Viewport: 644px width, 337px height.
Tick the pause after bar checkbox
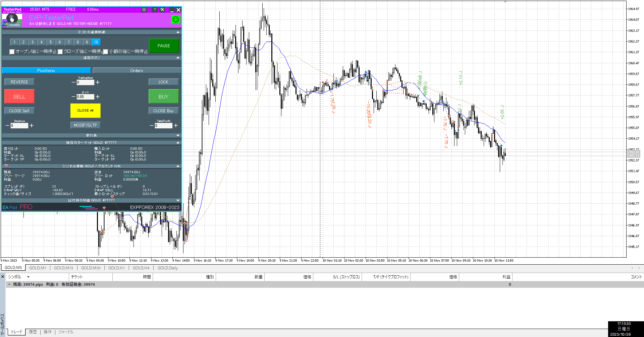coord(106,52)
